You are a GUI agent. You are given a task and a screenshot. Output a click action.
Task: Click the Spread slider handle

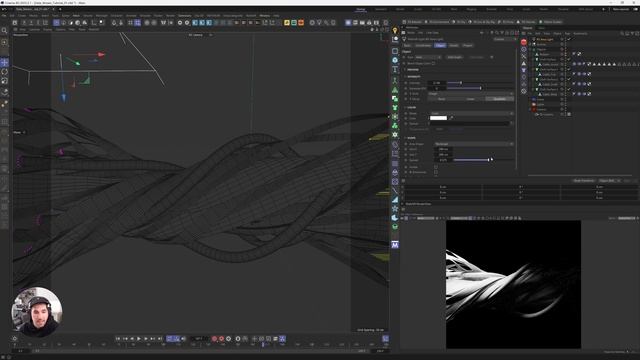coord(488,160)
